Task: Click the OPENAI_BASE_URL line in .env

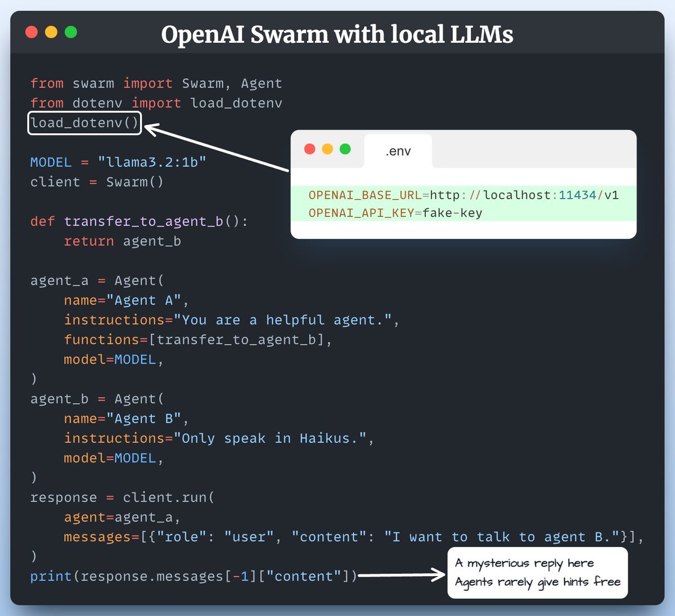Action: [x=463, y=195]
